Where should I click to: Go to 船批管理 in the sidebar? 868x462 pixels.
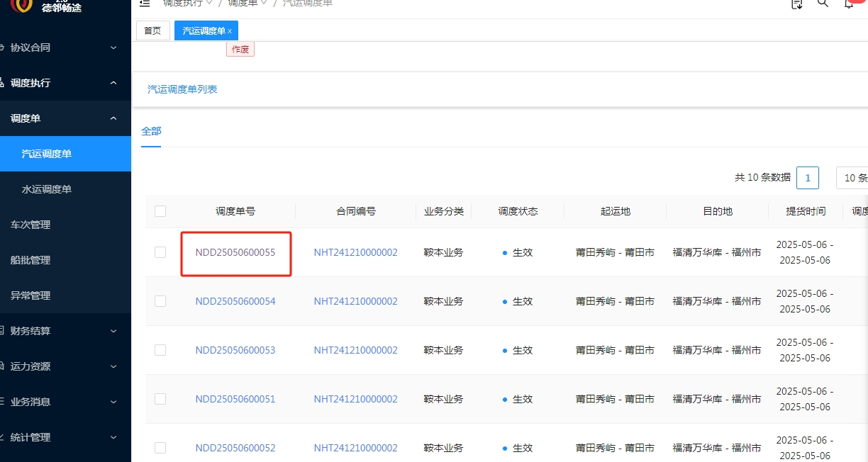(30, 260)
